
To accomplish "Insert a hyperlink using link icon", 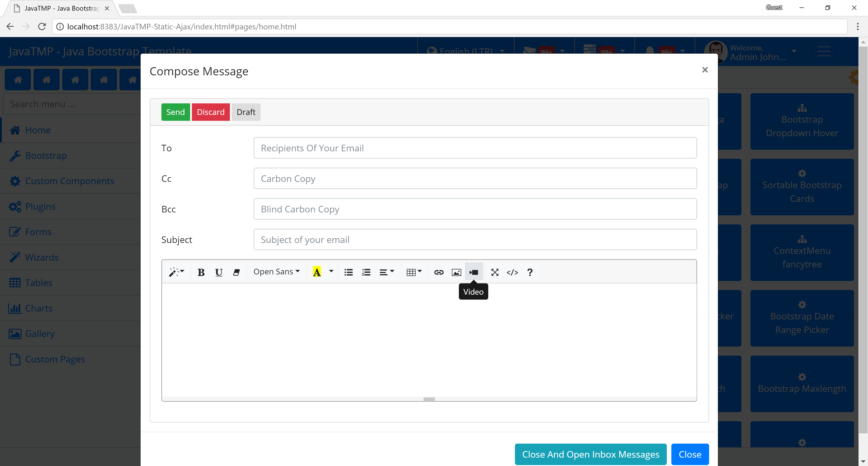I will [439, 272].
